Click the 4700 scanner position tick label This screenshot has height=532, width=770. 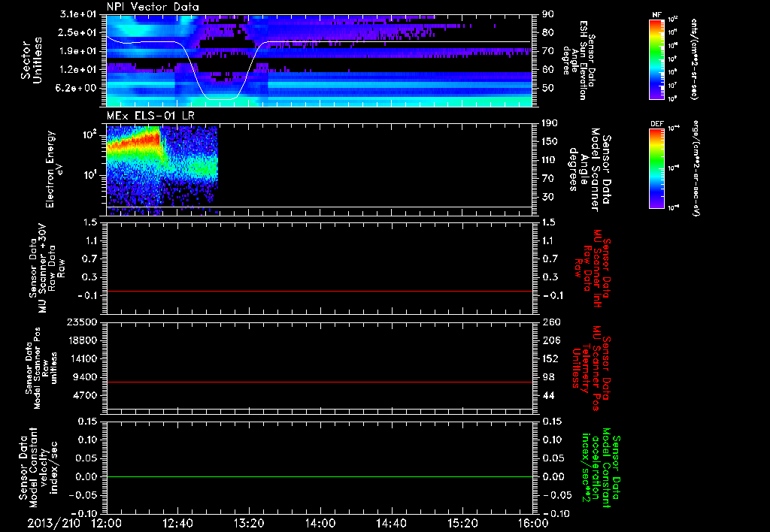point(86,396)
